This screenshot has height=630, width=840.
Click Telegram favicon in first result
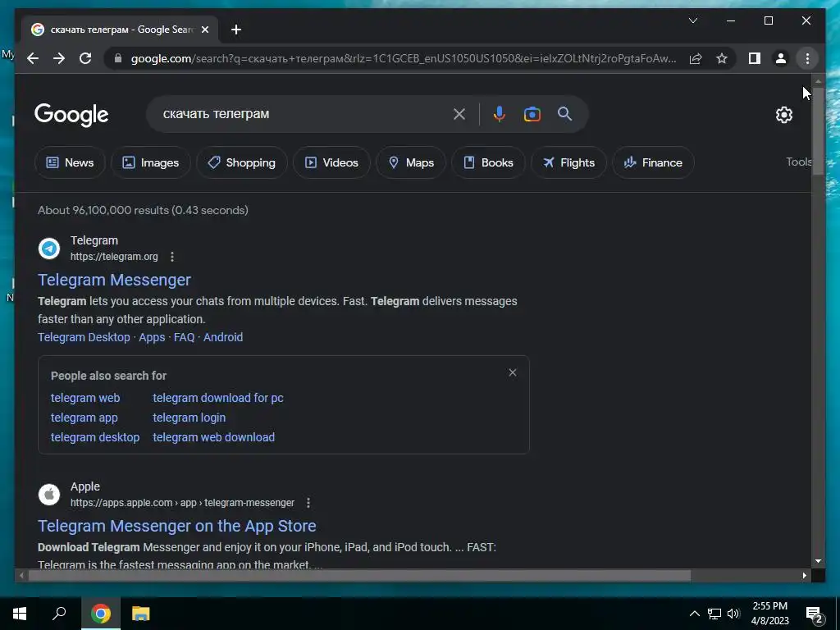49,249
